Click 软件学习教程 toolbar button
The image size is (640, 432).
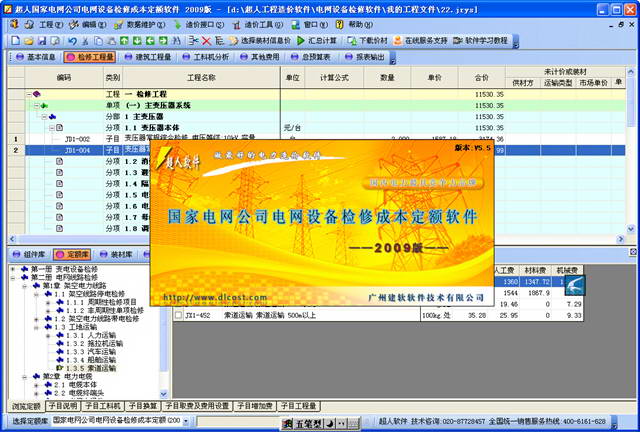[x=481, y=40]
